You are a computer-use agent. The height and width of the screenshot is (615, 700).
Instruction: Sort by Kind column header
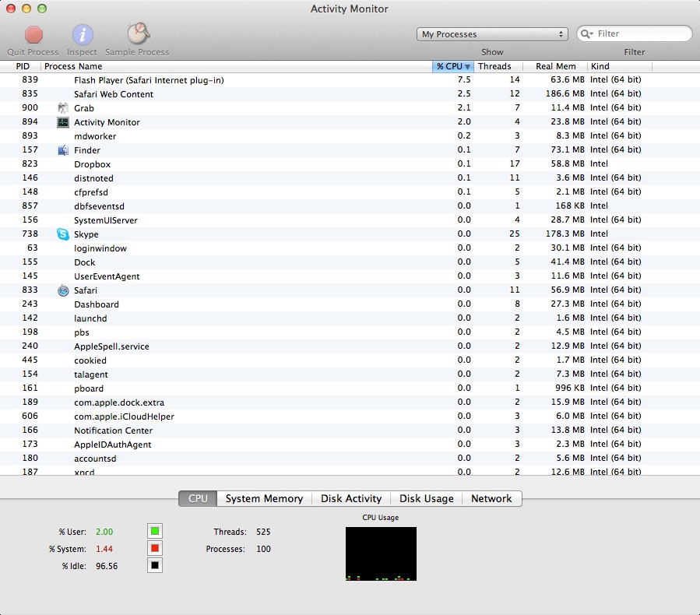pos(620,66)
